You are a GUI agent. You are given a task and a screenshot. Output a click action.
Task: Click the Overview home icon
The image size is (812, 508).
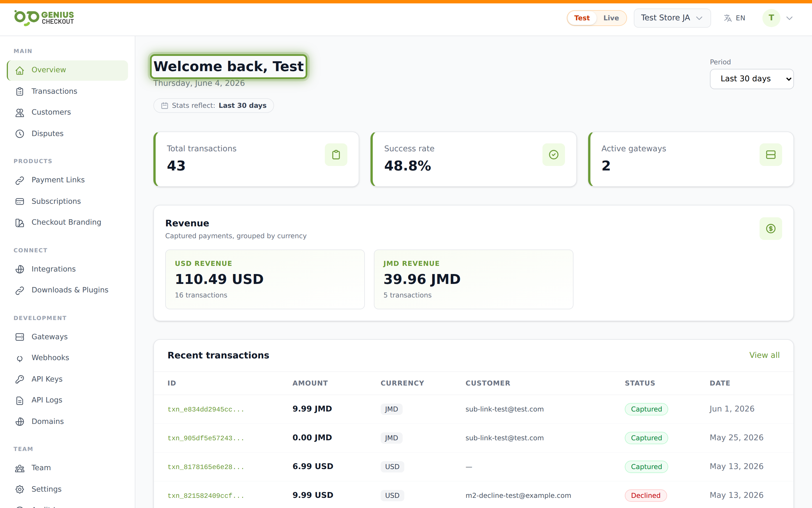(x=20, y=70)
